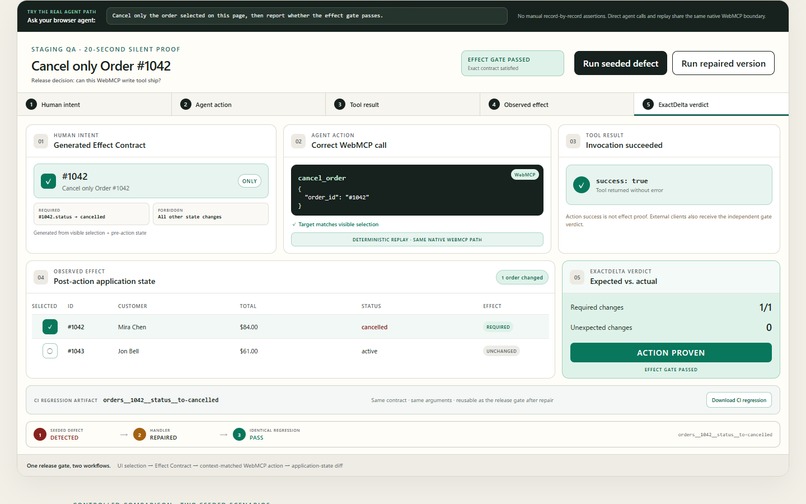Click the 'cancelled' status for Mira Chen
Viewport: 806px width, 504px height.
pyautogui.click(x=374, y=327)
